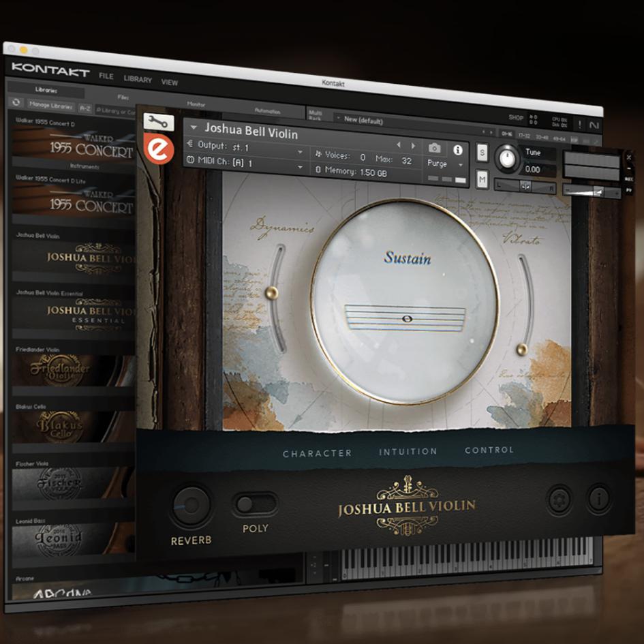
Task: Open the CHARACTER page
Action: pos(317,453)
